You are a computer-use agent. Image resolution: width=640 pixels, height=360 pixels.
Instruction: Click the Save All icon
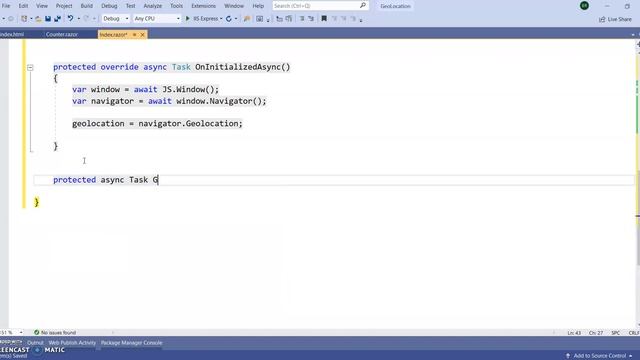coord(58,19)
